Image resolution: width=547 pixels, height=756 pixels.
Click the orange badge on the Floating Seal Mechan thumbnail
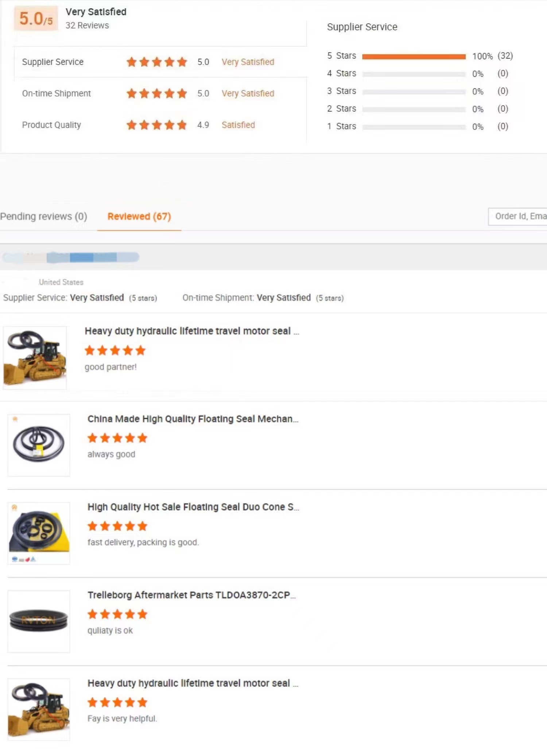coord(15,419)
